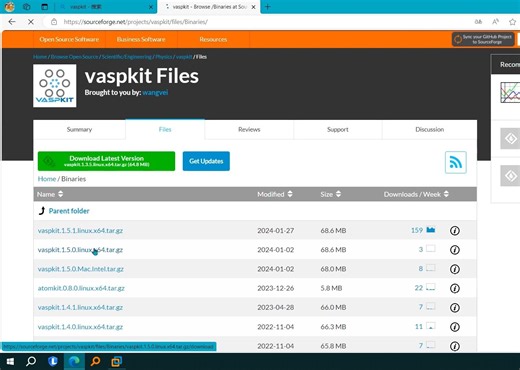Sort file list by Size
This screenshot has width=520, height=370.
(x=331, y=194)
